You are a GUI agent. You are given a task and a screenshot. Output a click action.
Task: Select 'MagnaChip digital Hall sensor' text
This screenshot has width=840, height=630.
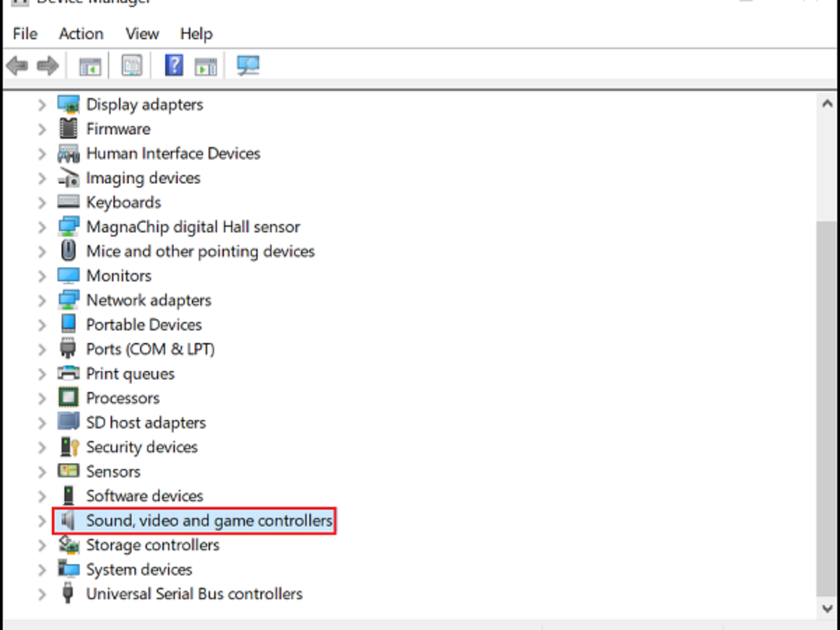click(193, 227)
